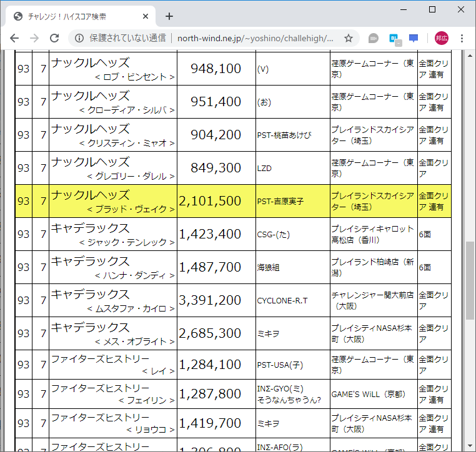Click character name レイ

pos(159,371)
